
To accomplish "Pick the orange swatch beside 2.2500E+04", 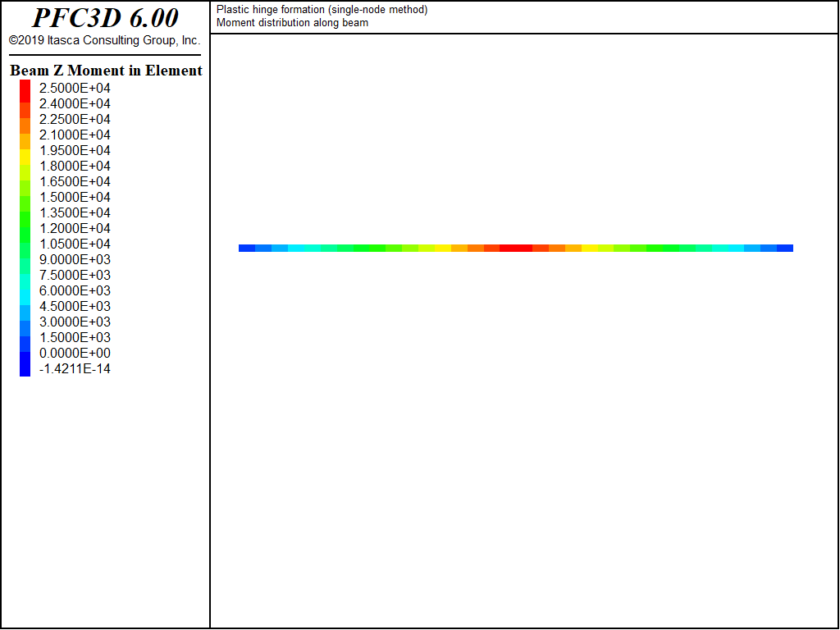I will point(25,126).
